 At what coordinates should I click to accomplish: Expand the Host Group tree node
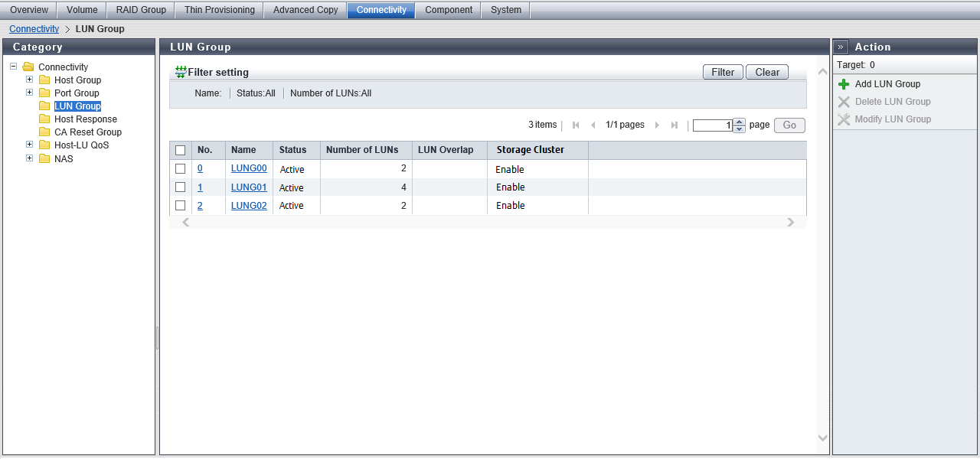tap(30, 80)
